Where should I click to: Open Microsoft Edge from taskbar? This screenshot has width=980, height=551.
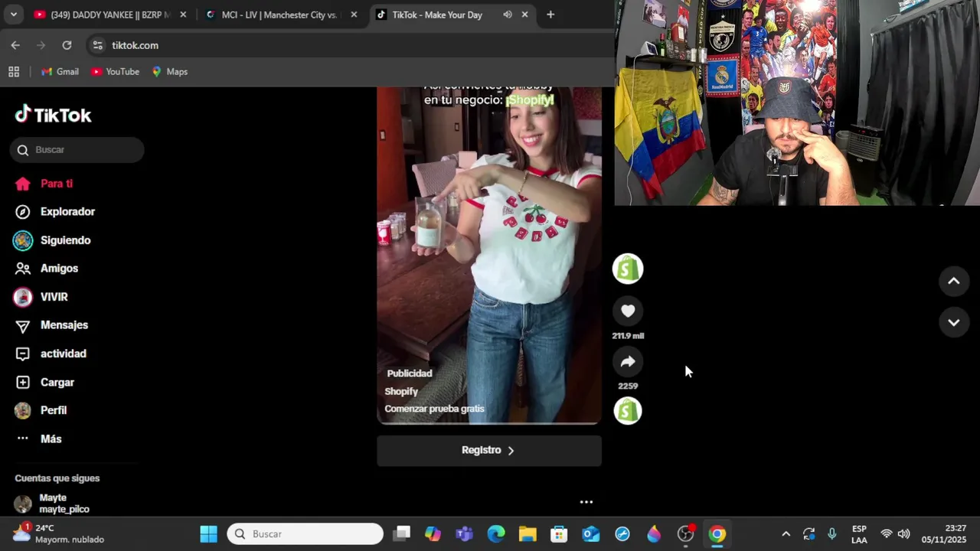tap(496, 533)
